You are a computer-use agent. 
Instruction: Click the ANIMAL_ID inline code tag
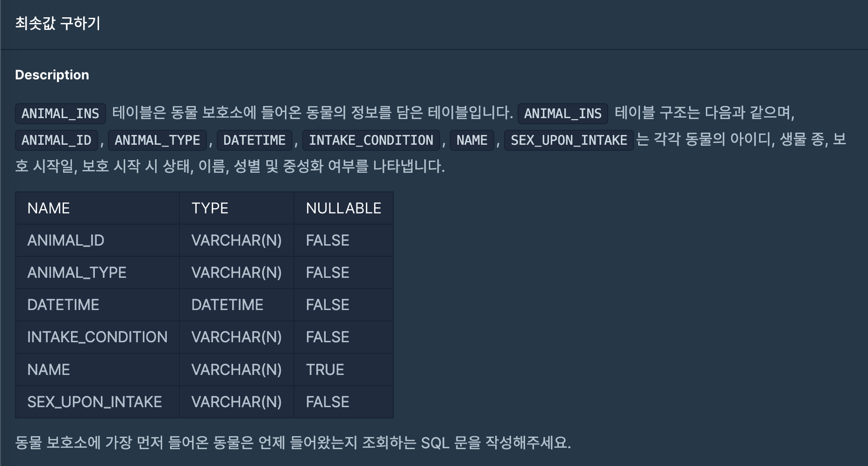click(57, 140)
